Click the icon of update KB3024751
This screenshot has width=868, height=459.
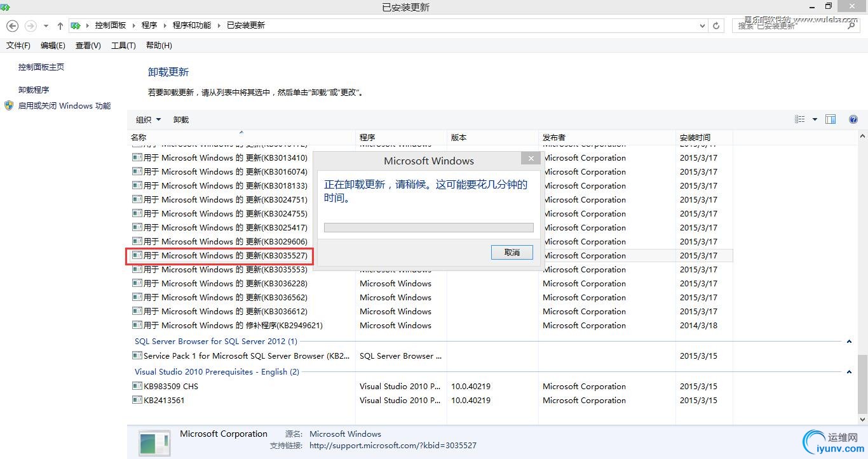coord(137,200)
